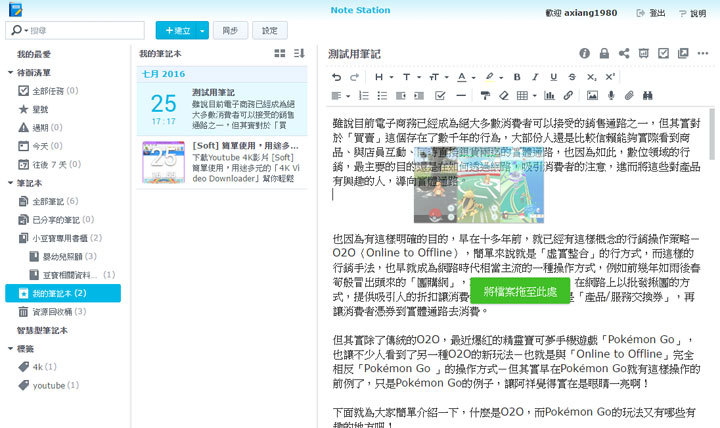Click the 同步 sync button
Image resolution: width=720 pixels, height=428 pixels.
coord(231,31)
